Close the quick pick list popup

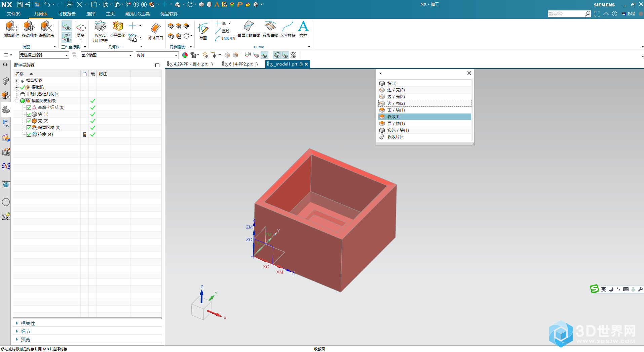tap(469, 73)
